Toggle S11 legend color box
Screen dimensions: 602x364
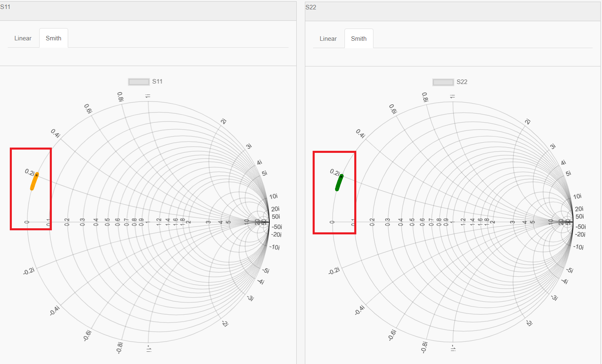click(x=139, y=82)
